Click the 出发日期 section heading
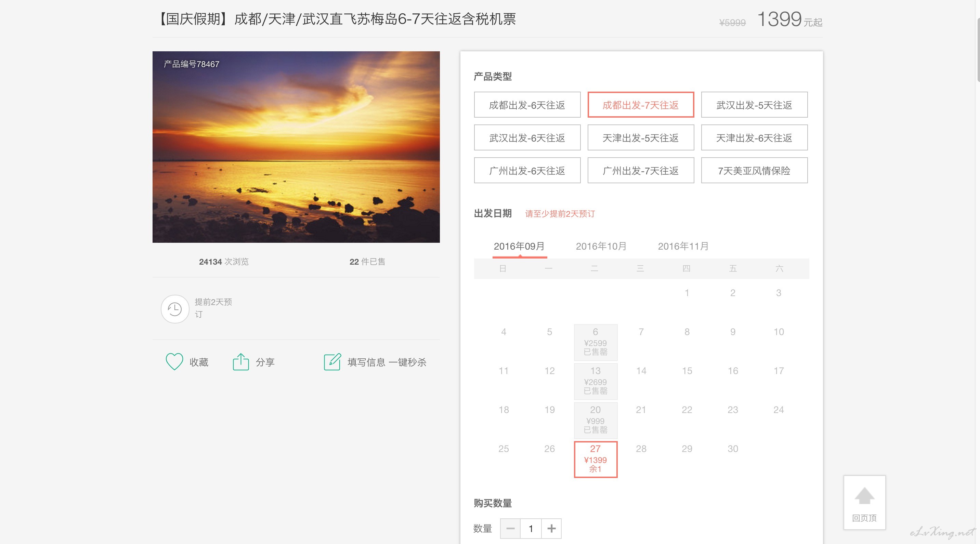 pos(493,213)
